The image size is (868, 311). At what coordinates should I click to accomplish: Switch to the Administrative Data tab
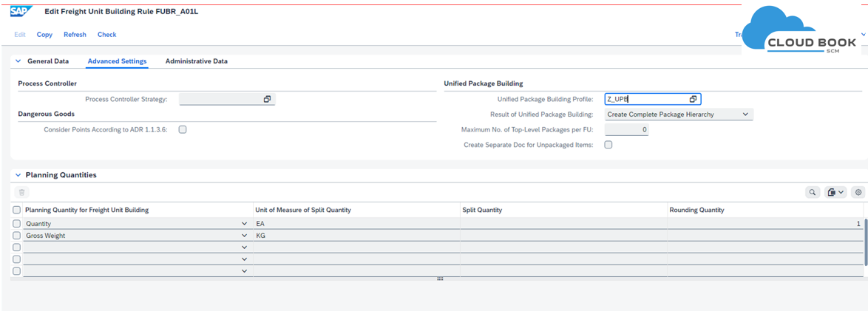[x=196, y=61]
